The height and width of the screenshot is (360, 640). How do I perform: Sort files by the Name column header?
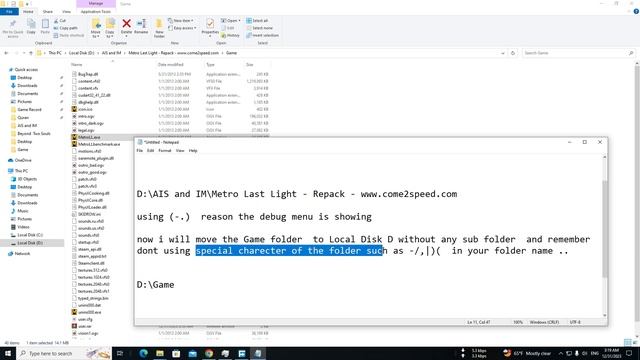(77, 65)
